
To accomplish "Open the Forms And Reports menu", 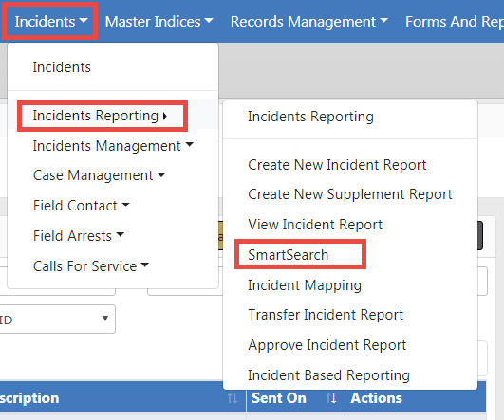I will [x=455, y=22].
